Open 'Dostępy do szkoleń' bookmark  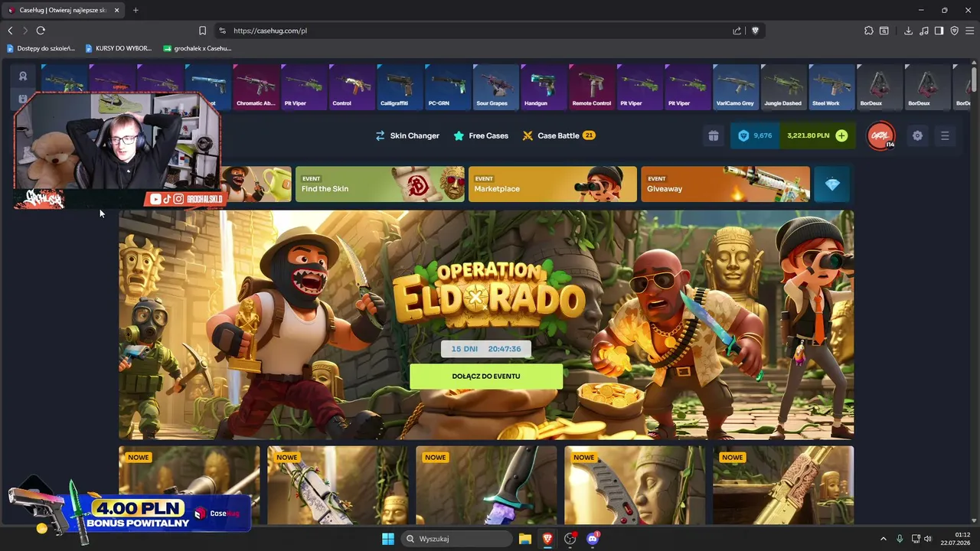click(x=41, y=48)
